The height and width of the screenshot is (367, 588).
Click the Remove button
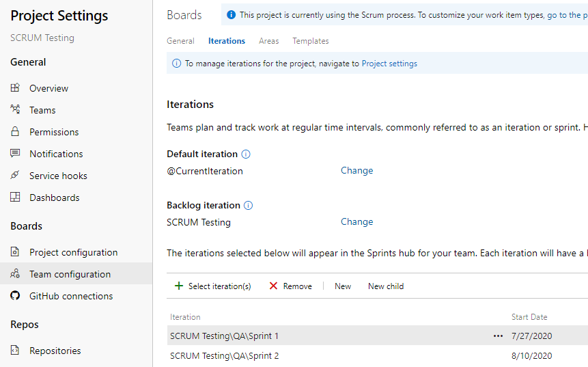coord(291,286)
